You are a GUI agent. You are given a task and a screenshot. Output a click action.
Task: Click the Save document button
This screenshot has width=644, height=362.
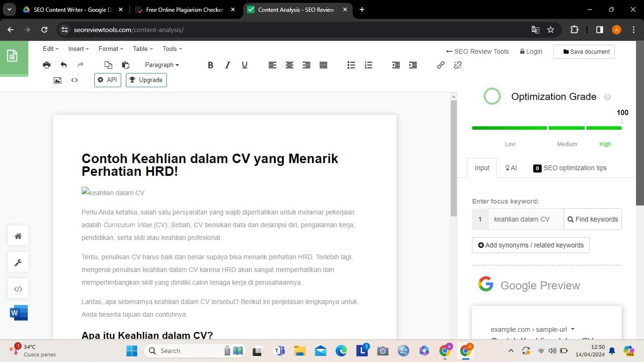point(584,52)
